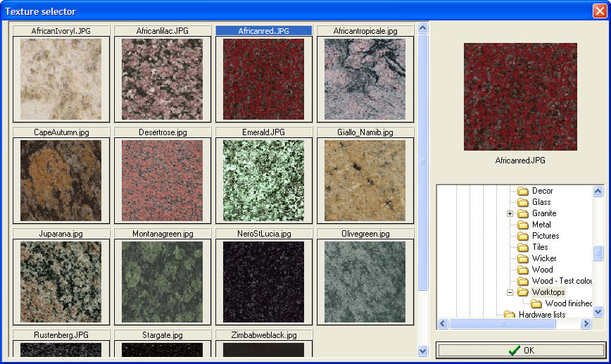Click the folder tree scroll left arrow
The height and width of the screenshot is (364, 611).
click(x=442, y=324)
